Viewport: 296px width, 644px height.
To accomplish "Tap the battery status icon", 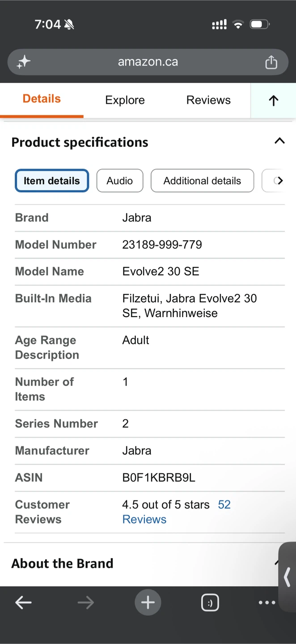I will (x=259, y=24).
